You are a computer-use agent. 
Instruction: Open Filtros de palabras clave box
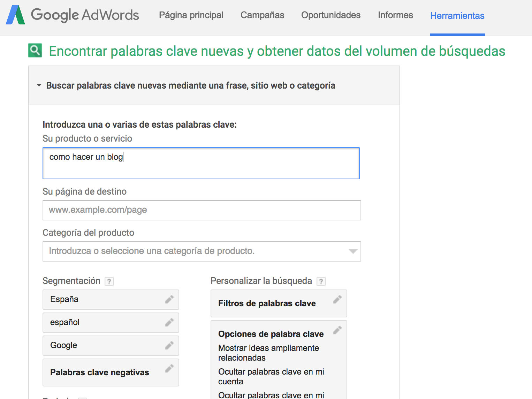pos(279,303)
